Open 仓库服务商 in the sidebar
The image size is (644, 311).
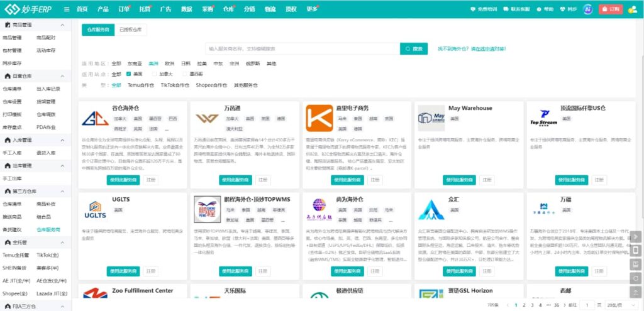point(48,230)
